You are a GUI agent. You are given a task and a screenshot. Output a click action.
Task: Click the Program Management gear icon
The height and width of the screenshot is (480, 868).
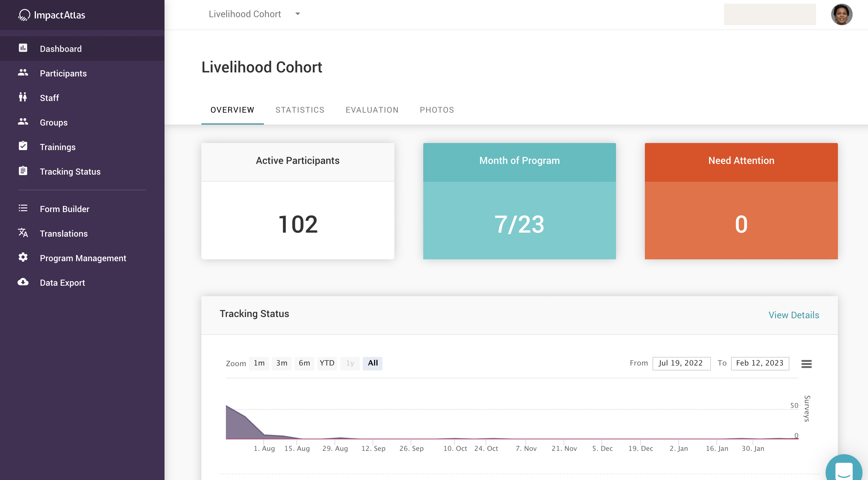point(23,257)
